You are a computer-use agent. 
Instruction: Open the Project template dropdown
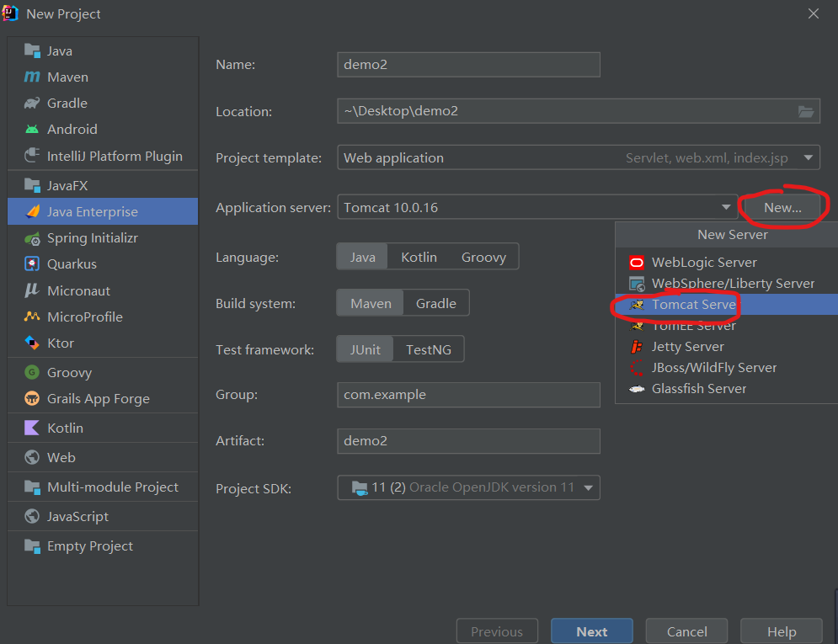579,157
